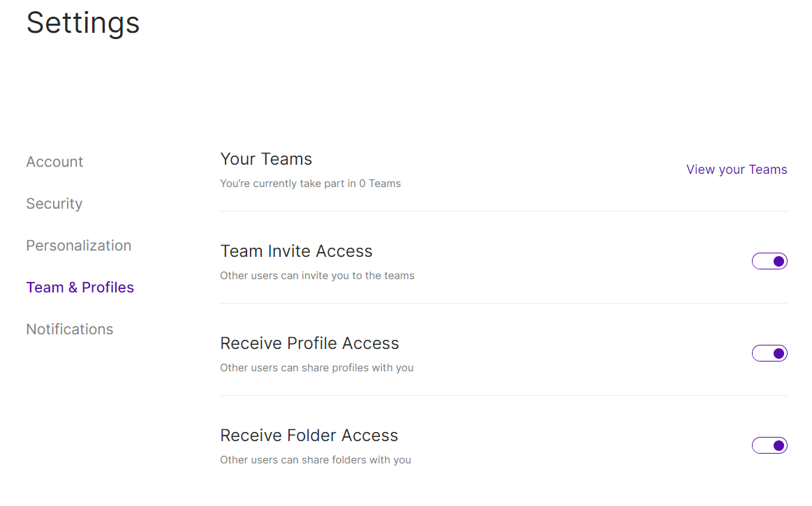Open the Account settings section
Image resolution: width=812 pixels, height=506 pixels.
(54, 162)
